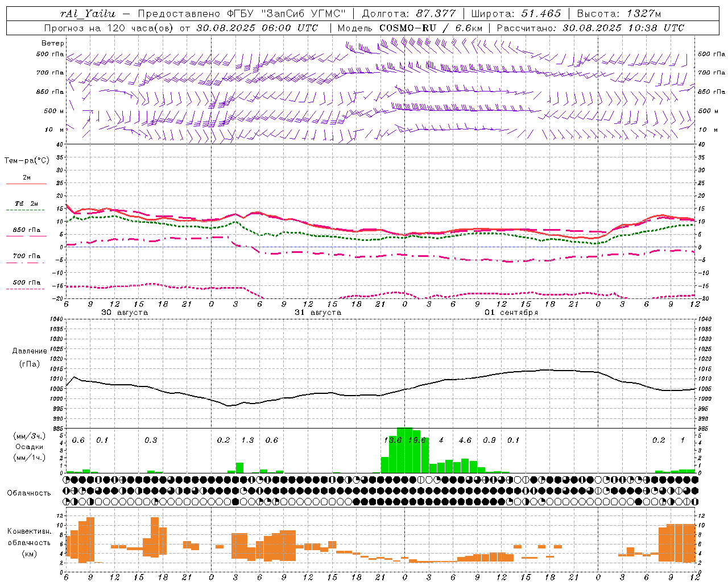Click the (мм/3ч.) precipitation unit label
This screenshot has height=582, width=728.
coord(29,436)
